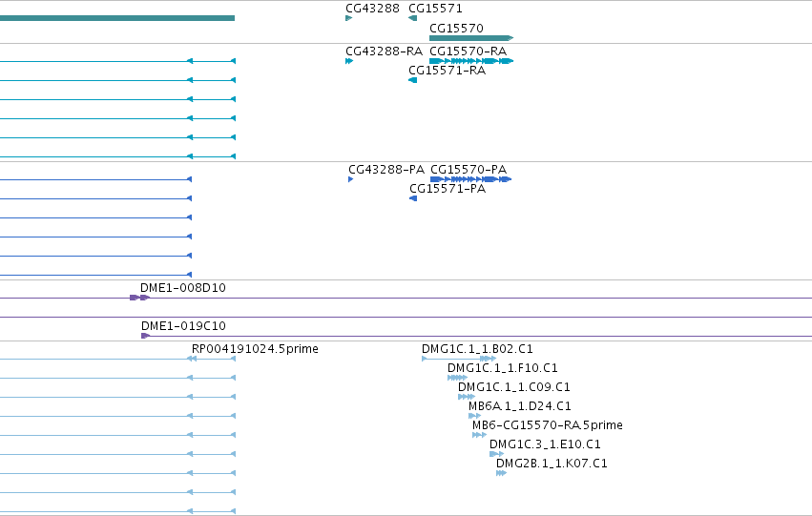The width and height of the screenshot is (812, 516).
Task: Click the CG15571 gene arrow glyph
Action: [x=413, y=18]
